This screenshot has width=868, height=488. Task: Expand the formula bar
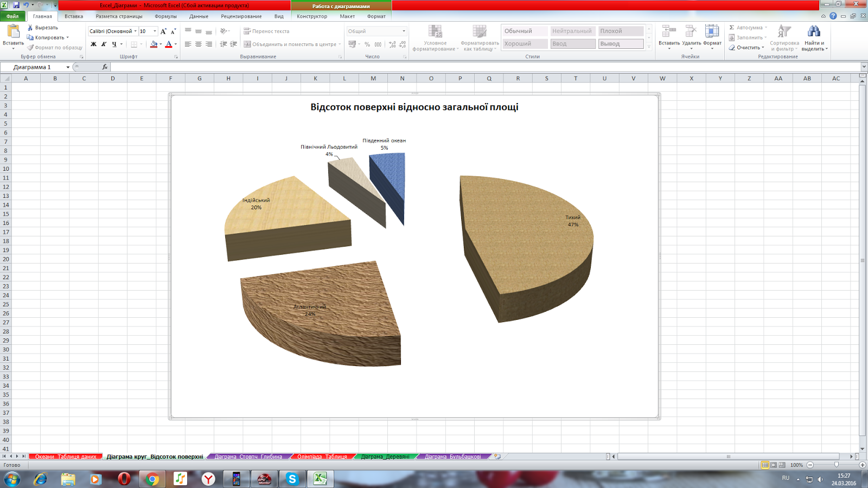(x=864, y=67)
